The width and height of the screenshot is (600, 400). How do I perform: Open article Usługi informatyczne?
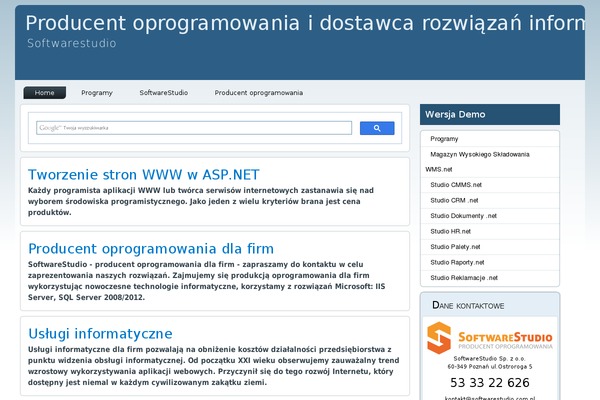100,334
